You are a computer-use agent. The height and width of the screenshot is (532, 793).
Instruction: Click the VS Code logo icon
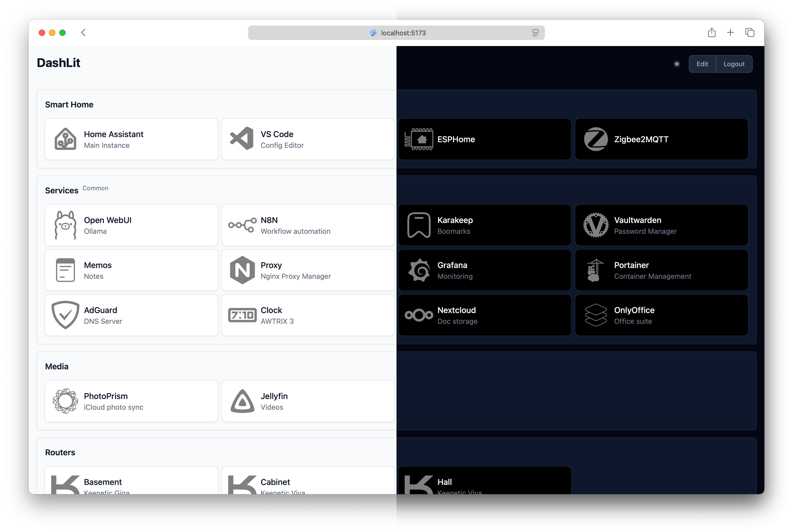242,139
